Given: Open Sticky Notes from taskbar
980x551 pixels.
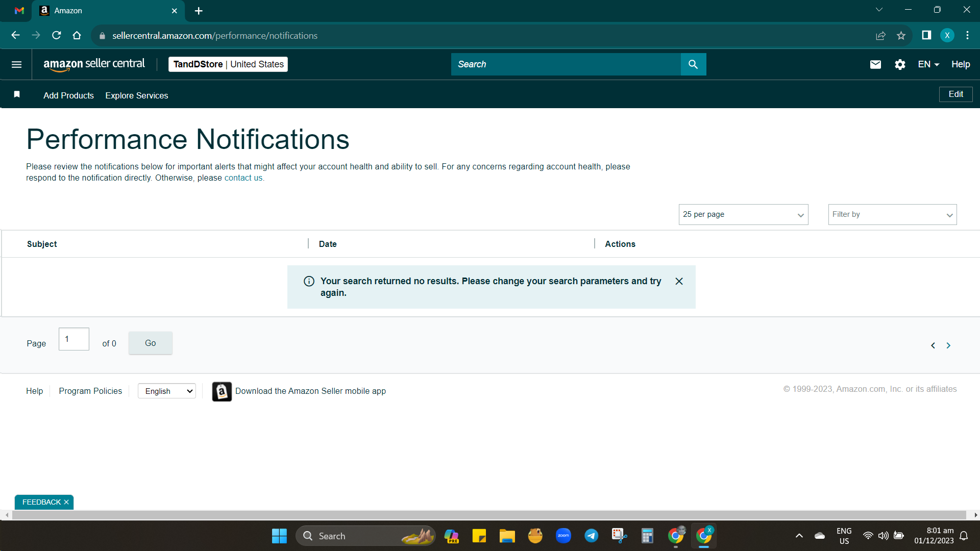Looking at the screenshot, I should (x=479, y=536).
